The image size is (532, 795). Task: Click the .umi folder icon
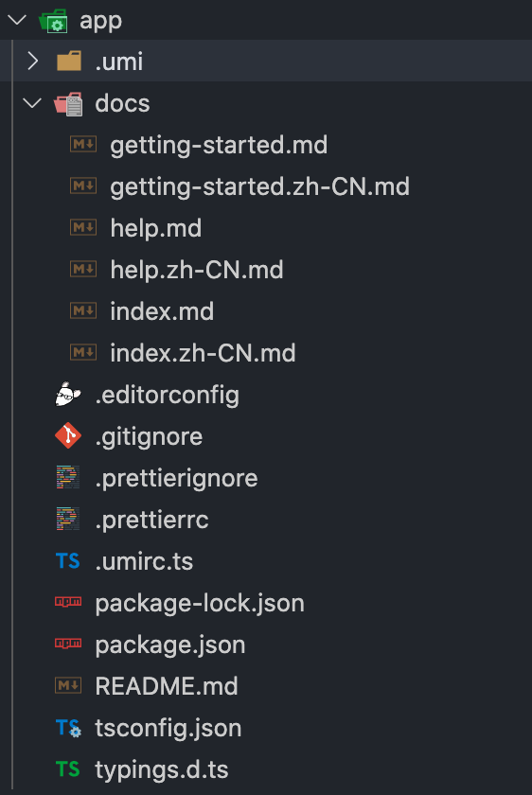pos(69,61)
